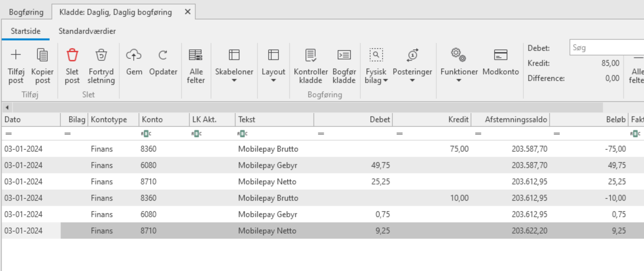Click Mobilepay Gebyr text with Debet 0,75

pos(268,214)
